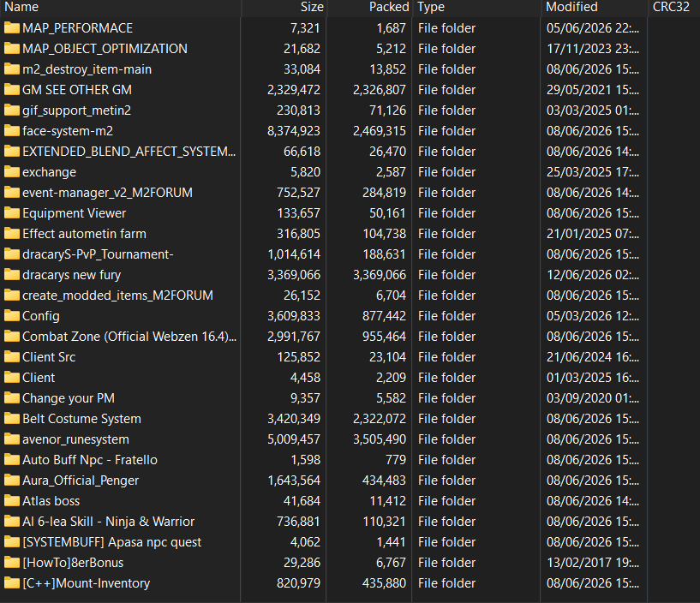This screenshot has height=603, width=700.
Task: Click the Belt Costume System folder icon
Action: click(x=12, y=418)
